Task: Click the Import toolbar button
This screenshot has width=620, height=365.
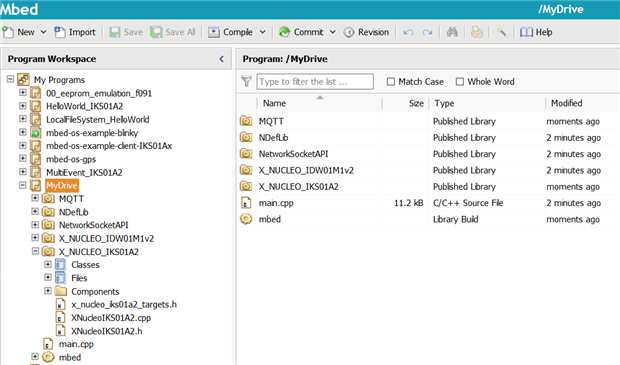Action: point(75,32)
